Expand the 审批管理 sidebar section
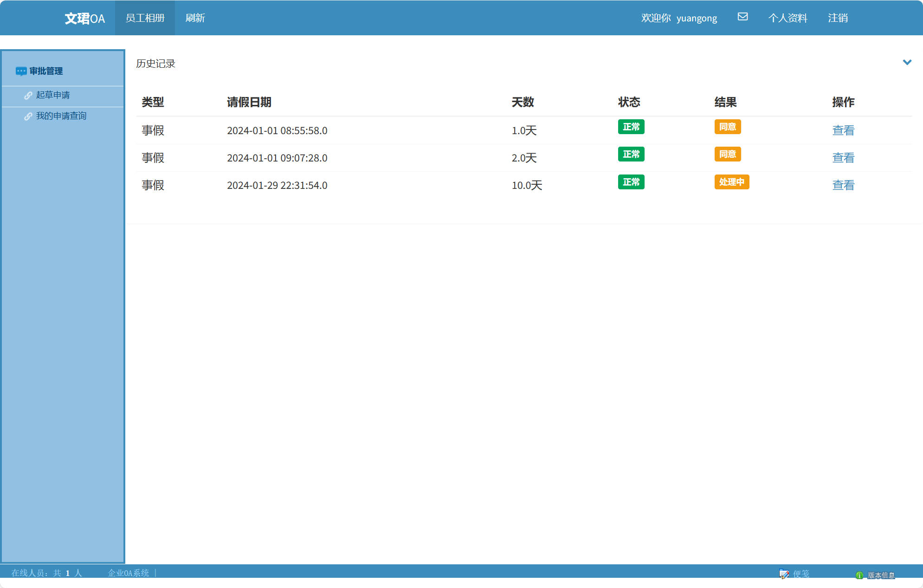This screenshot has width=923, height=588. [x=46, y=71]
